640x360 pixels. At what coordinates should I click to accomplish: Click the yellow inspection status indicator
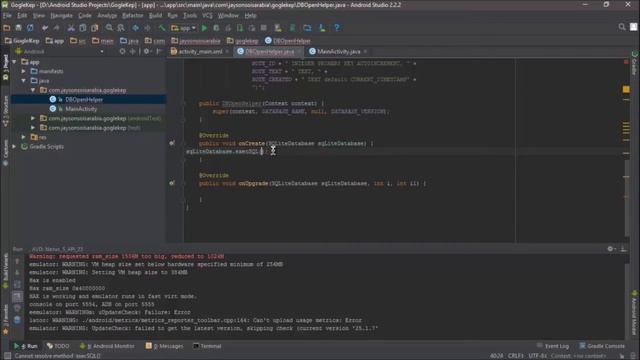(626, 89)
